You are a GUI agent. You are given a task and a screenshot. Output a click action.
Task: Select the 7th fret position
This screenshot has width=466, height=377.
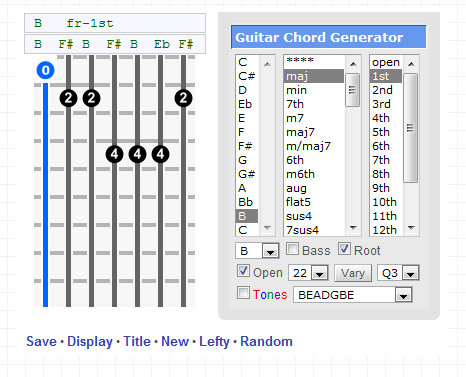(386, 160)
